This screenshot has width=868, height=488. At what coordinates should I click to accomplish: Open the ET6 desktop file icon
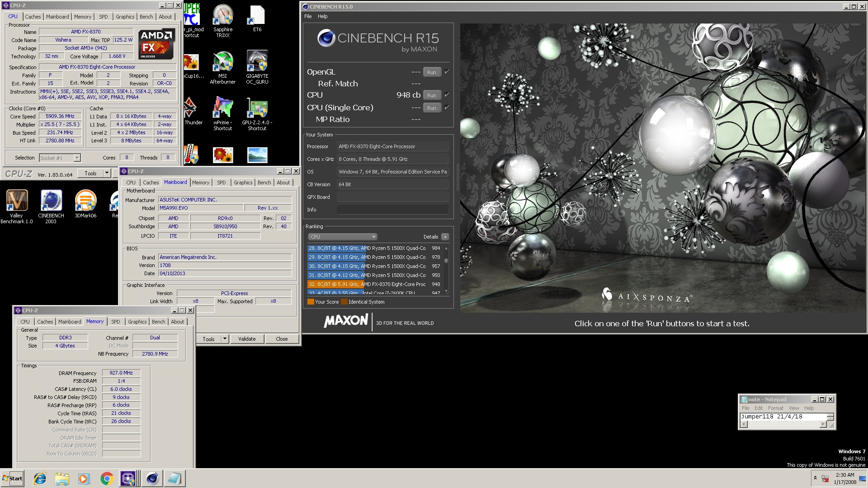(x=257, y=18)
